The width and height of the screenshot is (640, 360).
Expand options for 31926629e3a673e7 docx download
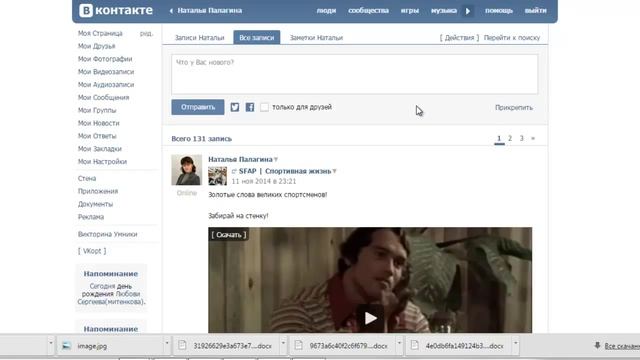283,343
